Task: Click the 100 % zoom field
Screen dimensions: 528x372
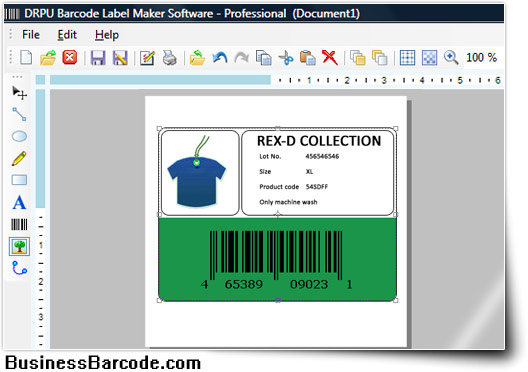Action: 482,58
